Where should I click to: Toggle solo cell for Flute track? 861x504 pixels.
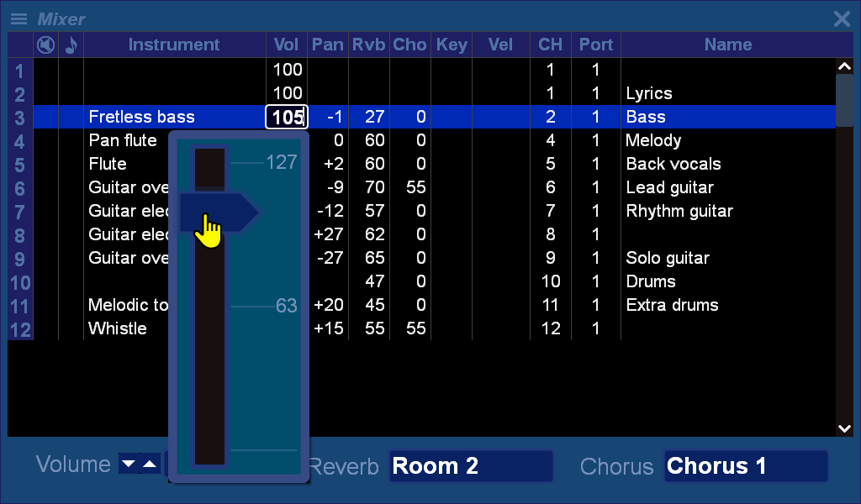tap(71, 164)
